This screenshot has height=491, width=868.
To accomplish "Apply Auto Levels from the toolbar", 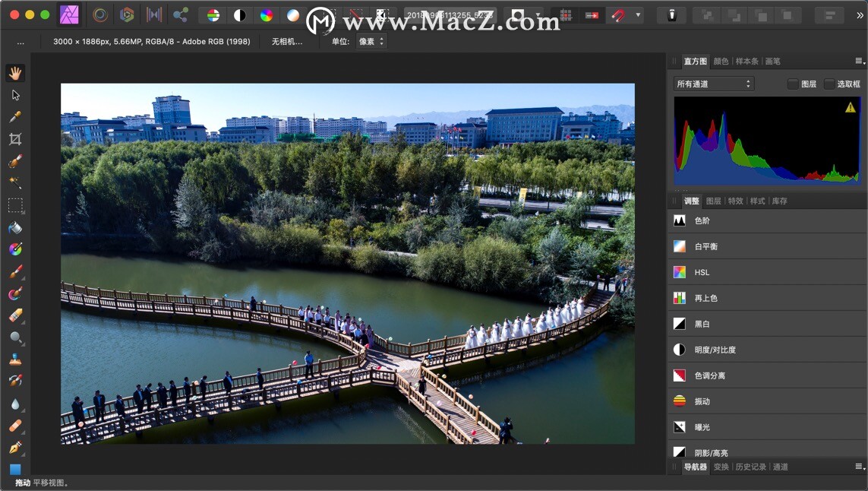I will 213,15.
